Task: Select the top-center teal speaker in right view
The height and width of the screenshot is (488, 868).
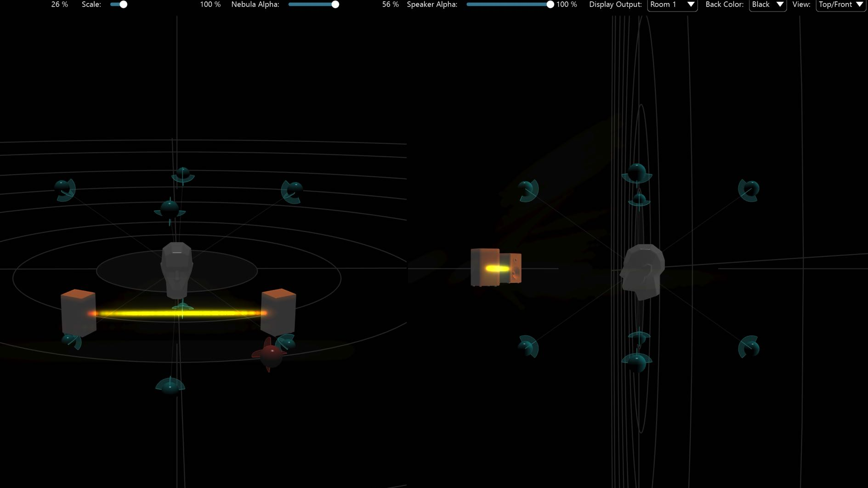Action: click(637, 174)
